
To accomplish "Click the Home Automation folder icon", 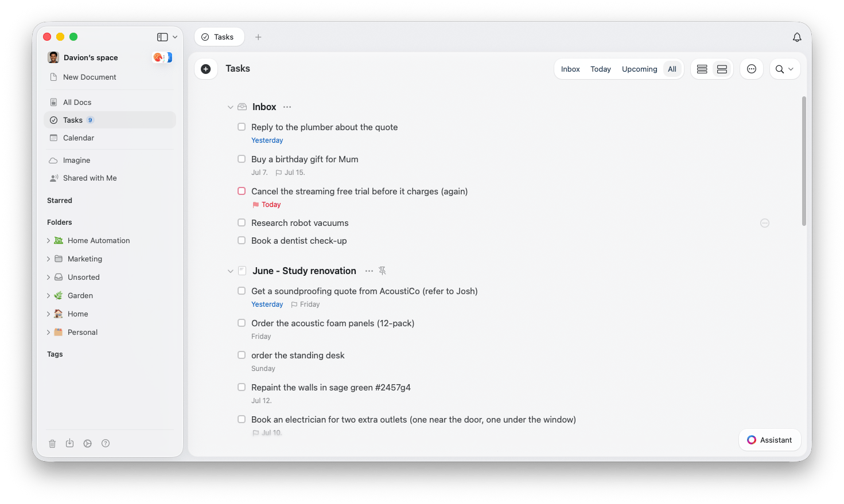I will [x=59, y=241].
